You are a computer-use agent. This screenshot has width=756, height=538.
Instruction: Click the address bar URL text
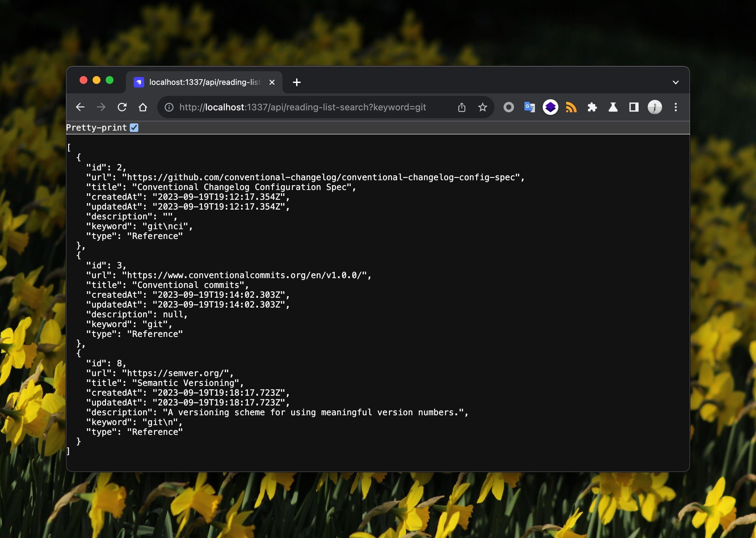(x=302, y=107)
